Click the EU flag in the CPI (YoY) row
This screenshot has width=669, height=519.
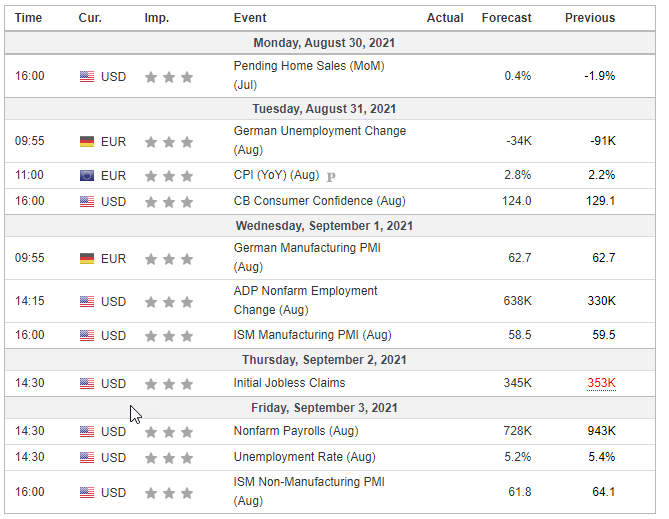[x=87, y=176]
